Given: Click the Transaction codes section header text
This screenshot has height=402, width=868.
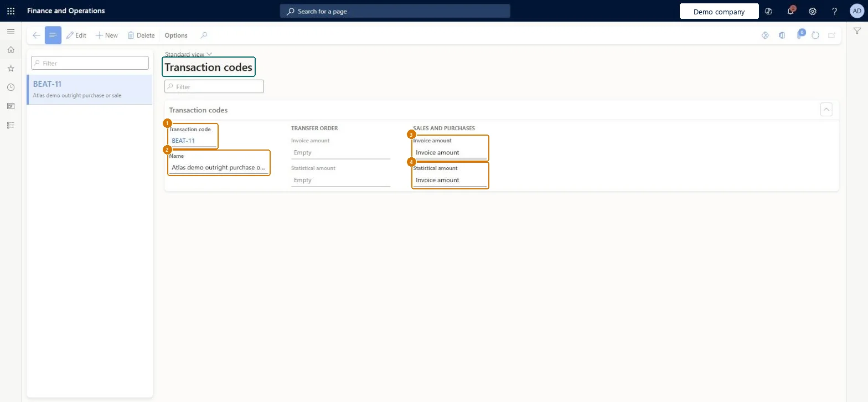Looking at the screenshot, I should click(x=198, y=110).
